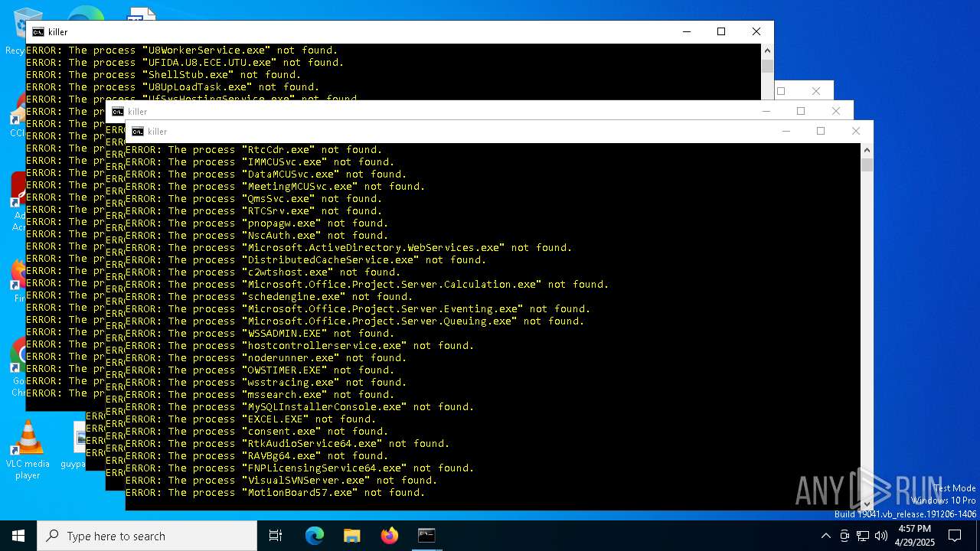Close the front killer window
This screenshot has width=980, height=551.
click(x=856, y=131)
